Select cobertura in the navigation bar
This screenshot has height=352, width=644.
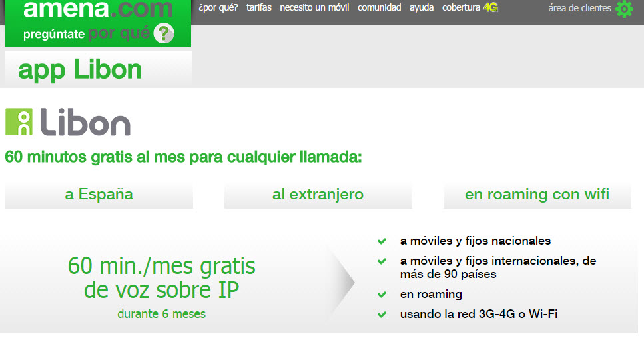pyautogui.click(x=461, y=7)
